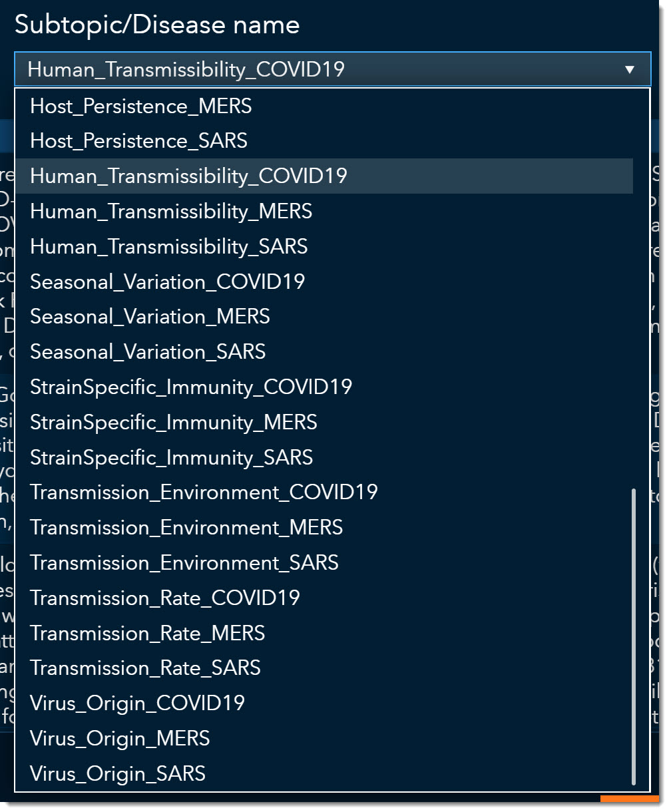The image size is (669, 812).
Task: Select Host_Persistence_MERS option
Action: [141, 106]
